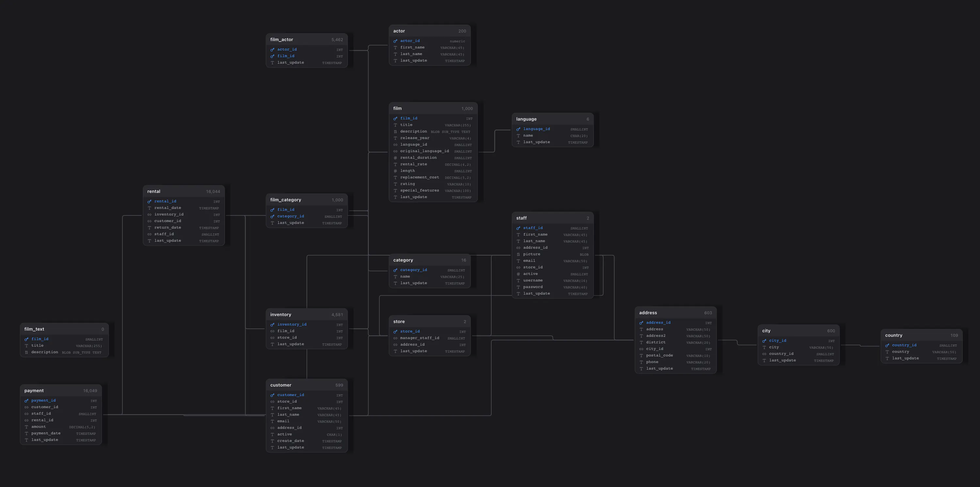Click the key icon beside category_id in category table

click(x=395, y=270)
